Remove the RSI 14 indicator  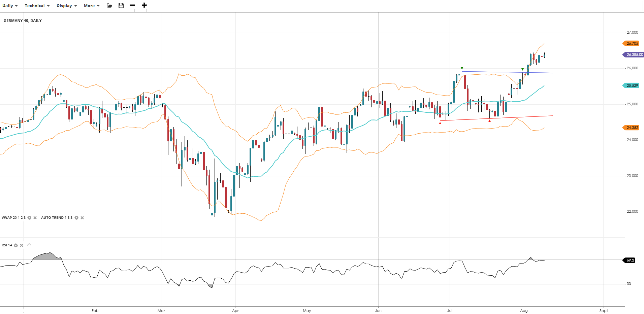coord(22,245)
